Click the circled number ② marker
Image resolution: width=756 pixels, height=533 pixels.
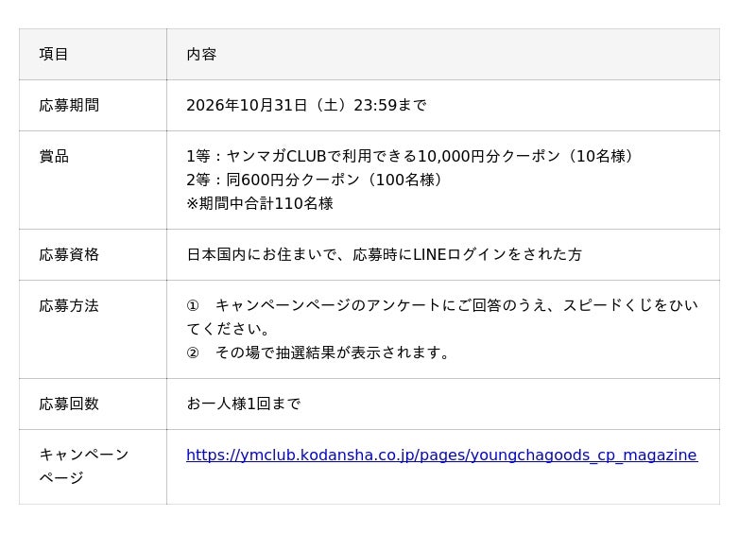(193, 353)
